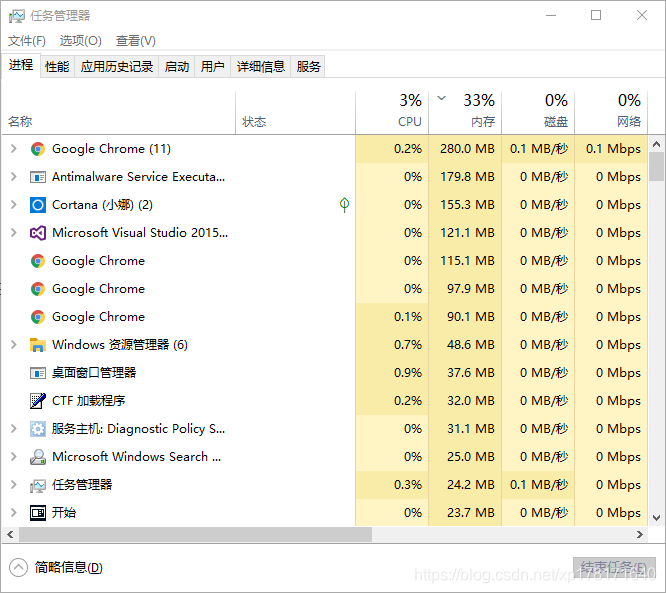Viewport: 666px width, 593px height.
Task: Click the green leaf suspended icon for Cortana
Action: 344,205
